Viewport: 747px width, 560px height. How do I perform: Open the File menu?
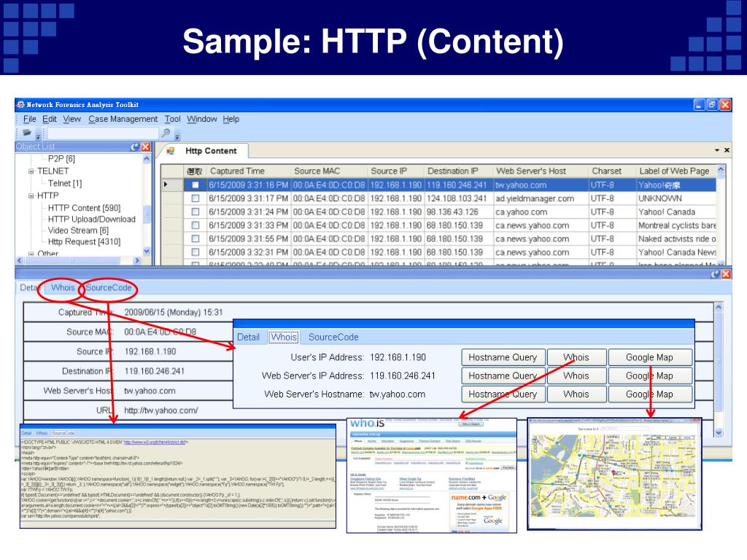click(x=29, y=119)
